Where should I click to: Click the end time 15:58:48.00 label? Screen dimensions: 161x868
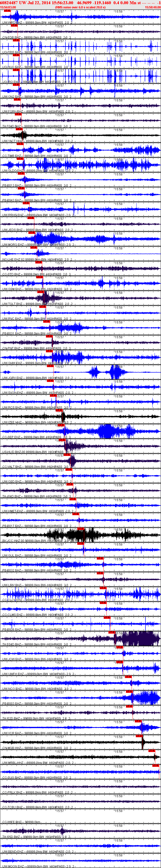pyautogui.click(x=153, y=7)
